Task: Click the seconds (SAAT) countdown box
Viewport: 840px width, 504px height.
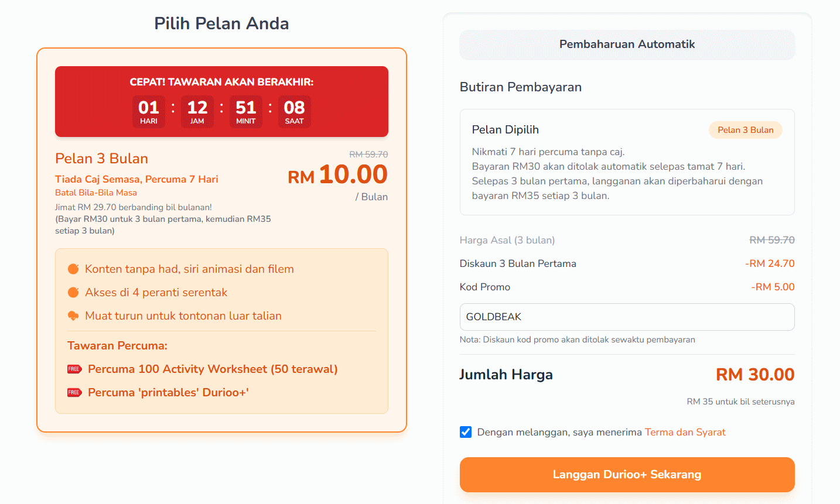Action: pos(294,111)
